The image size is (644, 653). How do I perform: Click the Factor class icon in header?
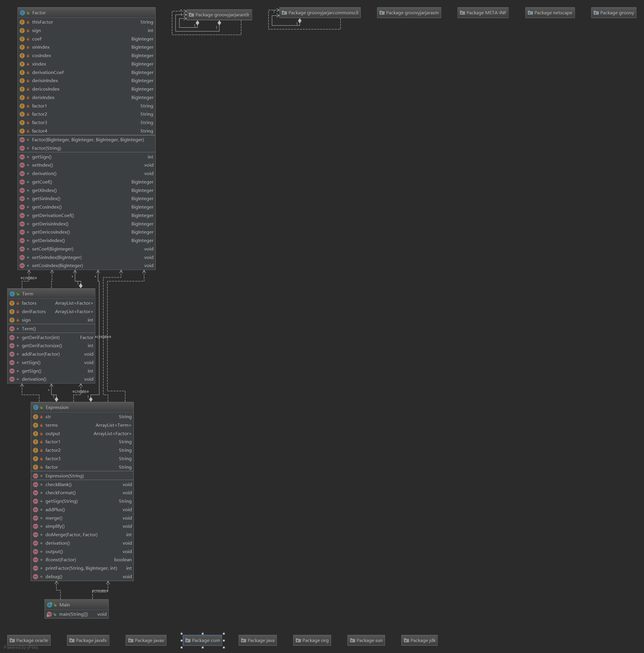(x=22, y=13)
